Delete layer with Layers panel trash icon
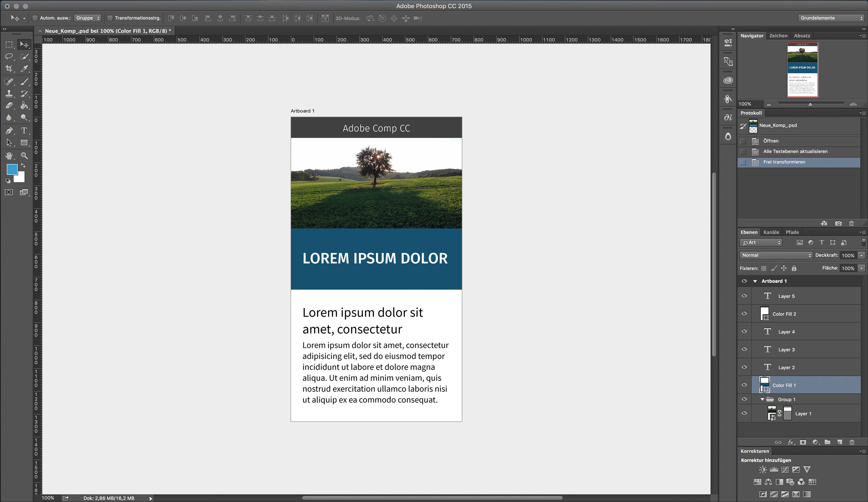The image size is (868, 502). point(852,442)
